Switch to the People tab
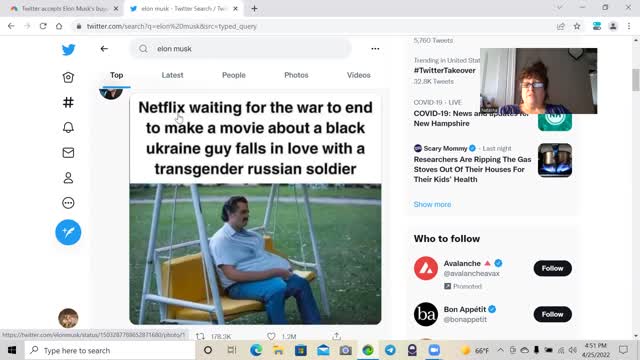640x360 pixels. coord(234,75)
